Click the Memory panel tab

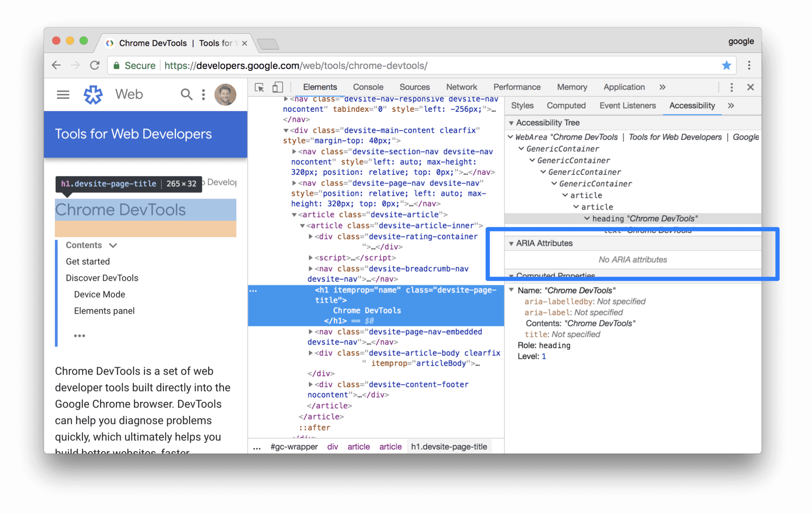(x=571, y=87)
